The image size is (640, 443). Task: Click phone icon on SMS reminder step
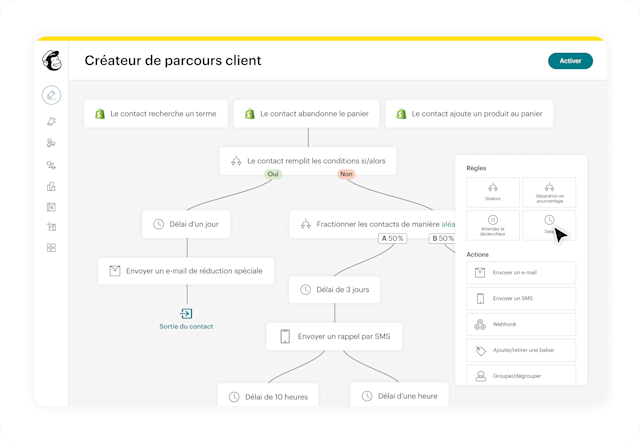[285, 336]
